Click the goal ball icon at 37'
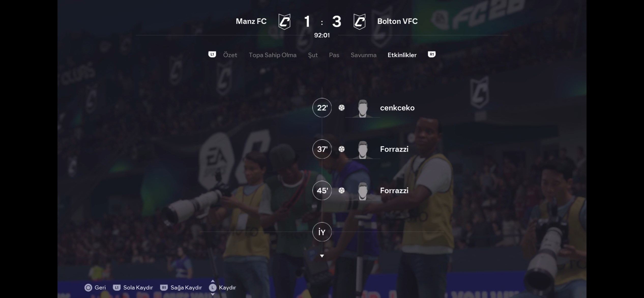This screenshot has width=644, height=298. (342, 149)
